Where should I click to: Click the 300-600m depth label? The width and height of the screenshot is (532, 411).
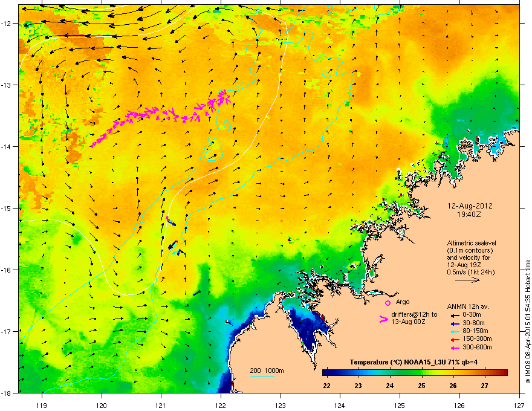tap(477, 347)
